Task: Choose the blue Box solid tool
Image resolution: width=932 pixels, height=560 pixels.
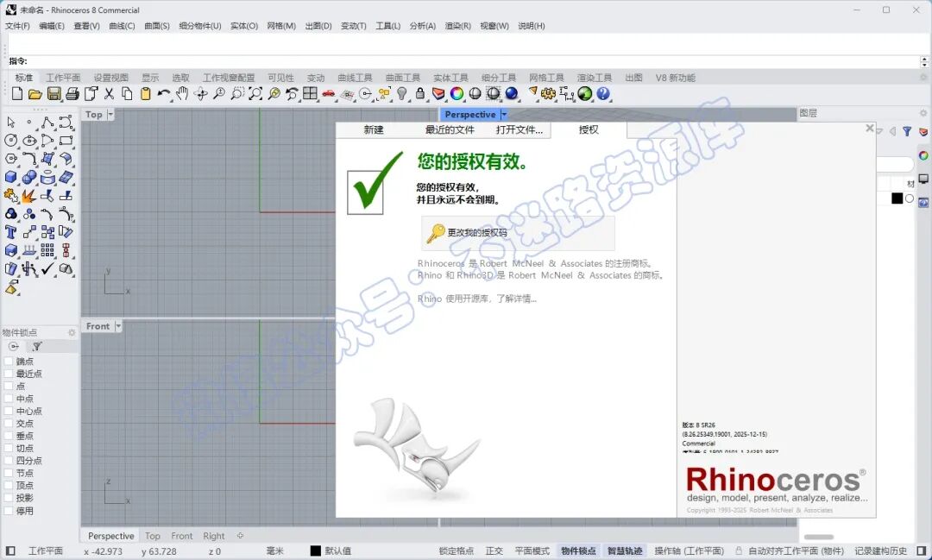Action: [10, 177]
